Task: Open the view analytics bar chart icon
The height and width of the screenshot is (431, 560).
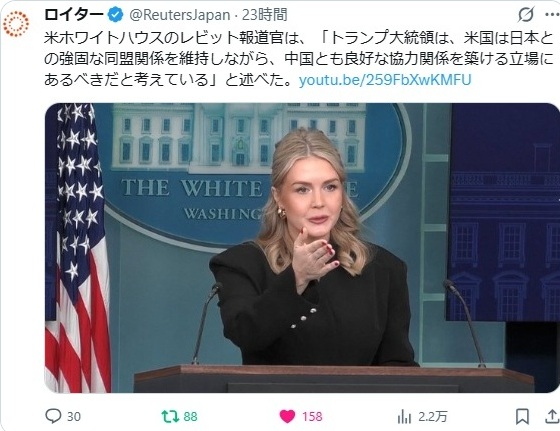Action: coord(404,416)
